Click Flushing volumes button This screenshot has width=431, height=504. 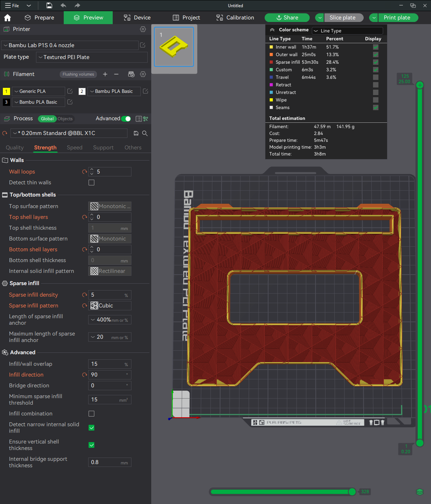(x=78, y=74)
